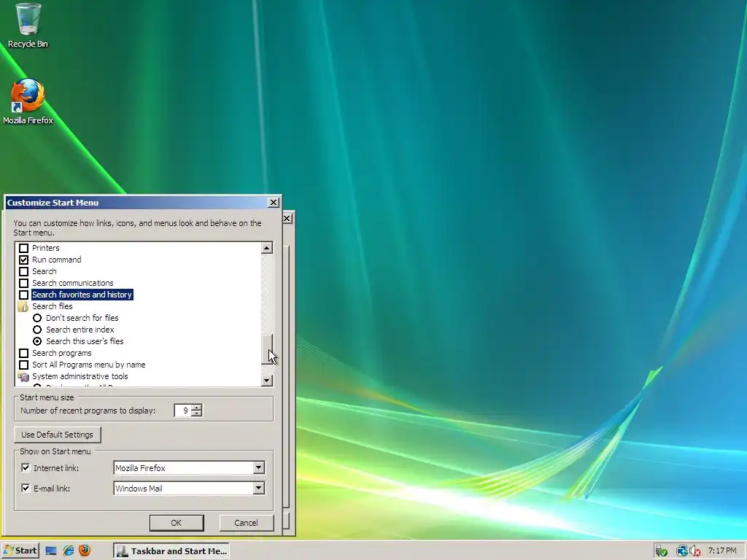Viewport: 747px width, 560px height.
Task: Uncheck the E-mail link checkbox
Action: [x=26, y=488]
